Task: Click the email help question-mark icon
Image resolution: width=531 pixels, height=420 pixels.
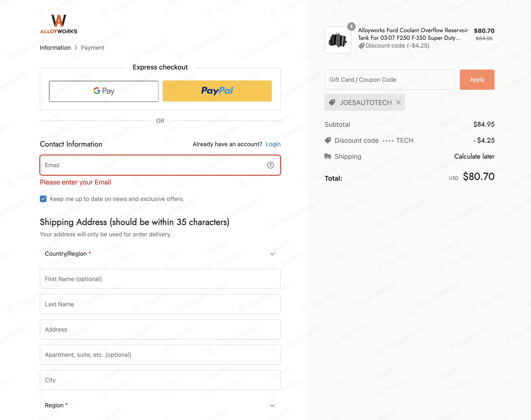Action: coord(270,165)
